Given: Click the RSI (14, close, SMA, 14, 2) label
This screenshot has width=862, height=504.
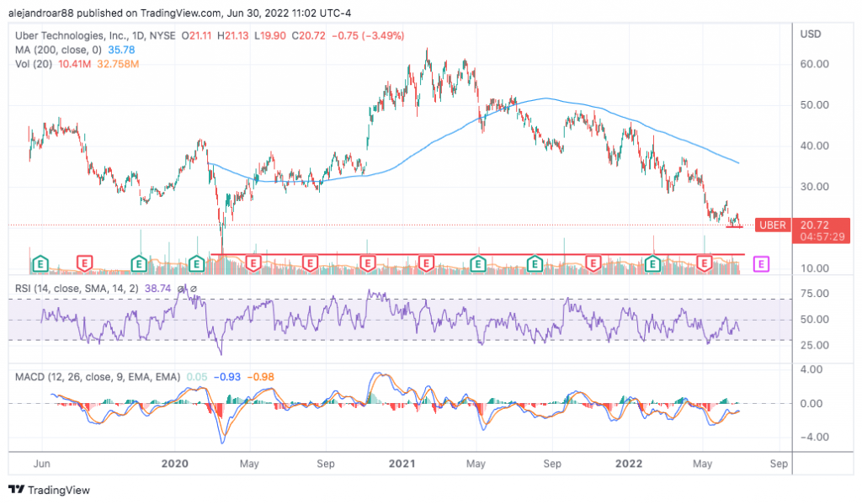Looking at the screenshot, I should pos(77,289).
